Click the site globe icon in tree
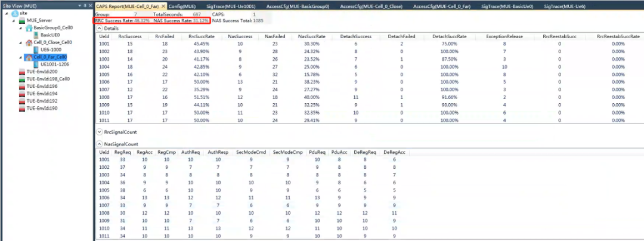Viewport: 644px width, 241px height. pos(14,13)
